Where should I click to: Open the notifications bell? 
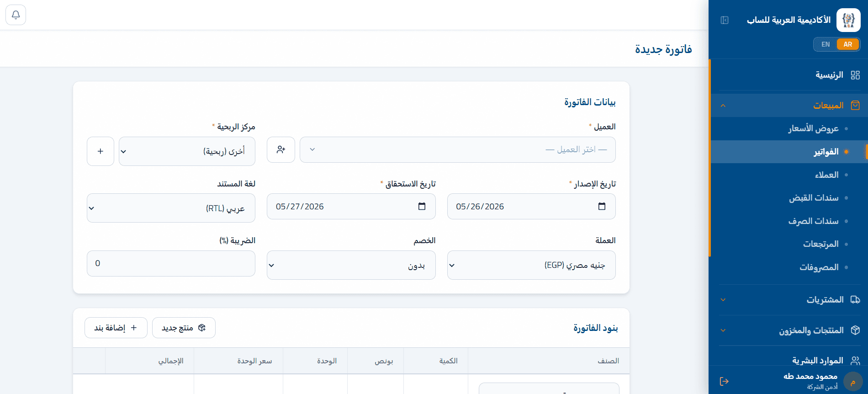tap(16, 15)
